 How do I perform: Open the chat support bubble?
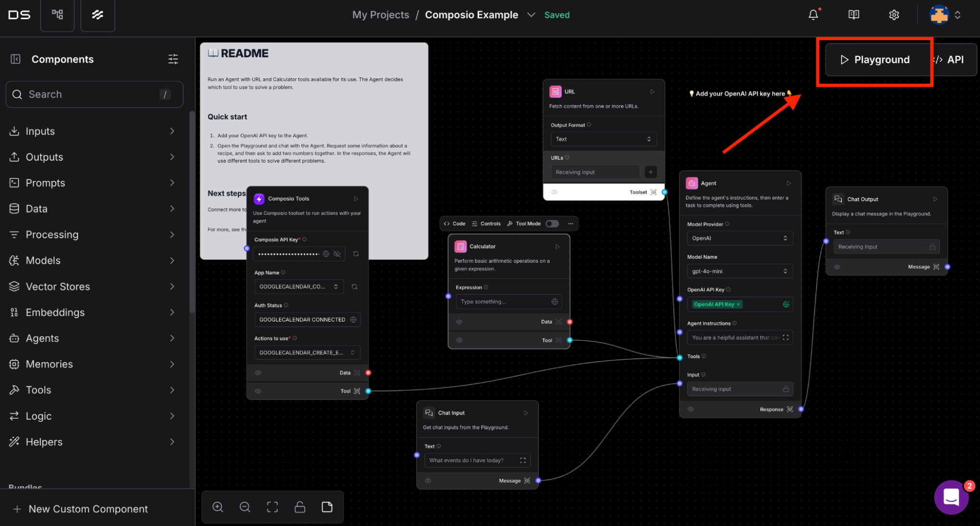tap(951, 497)
